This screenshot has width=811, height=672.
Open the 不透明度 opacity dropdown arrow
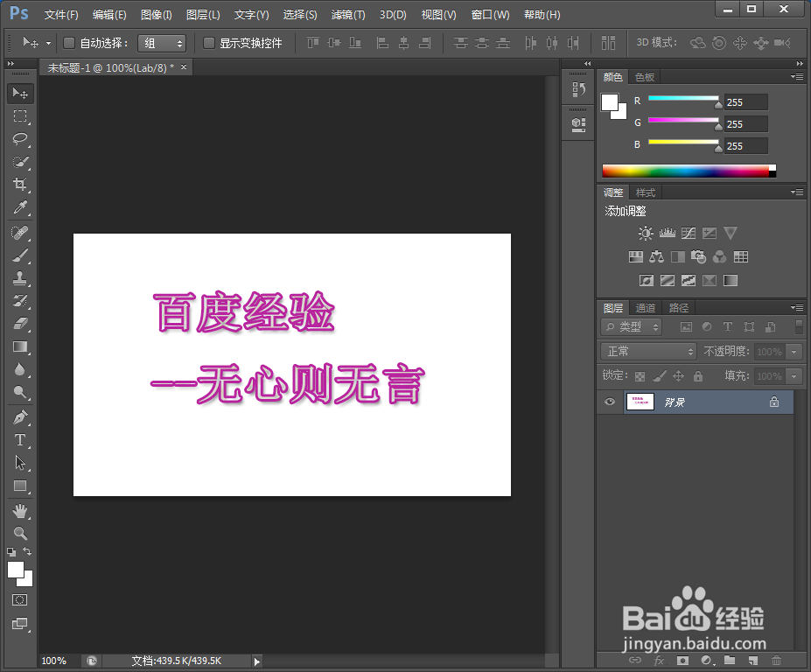click(794, 352)
